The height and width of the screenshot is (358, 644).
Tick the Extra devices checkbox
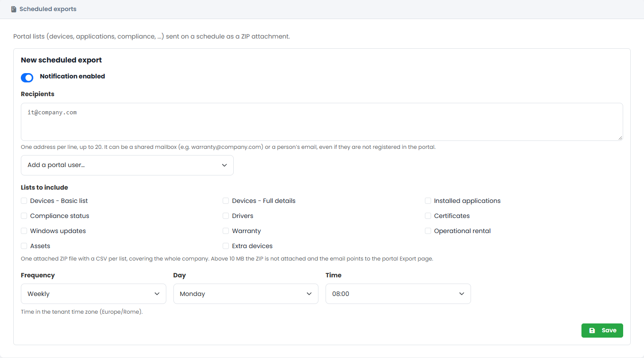pos(226,246)
